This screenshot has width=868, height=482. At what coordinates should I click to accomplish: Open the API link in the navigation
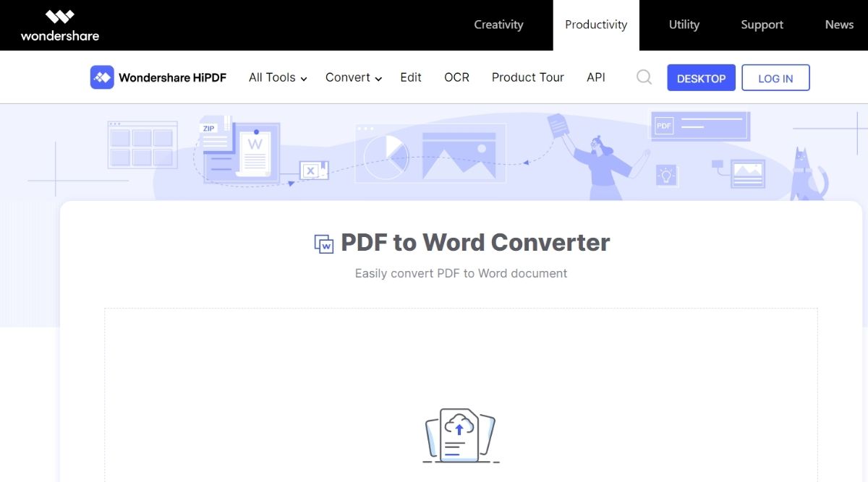coord(596,77)
